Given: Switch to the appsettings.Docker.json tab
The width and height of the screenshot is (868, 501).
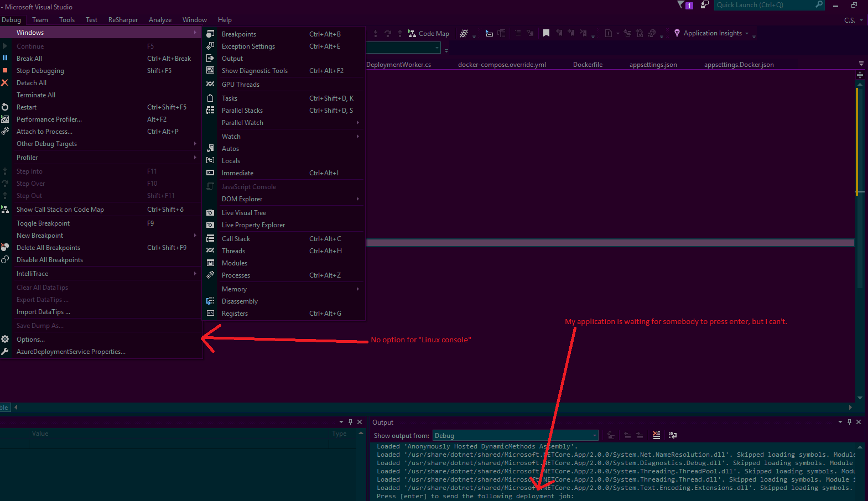Looking at the screenshot, I should [739, 65].
